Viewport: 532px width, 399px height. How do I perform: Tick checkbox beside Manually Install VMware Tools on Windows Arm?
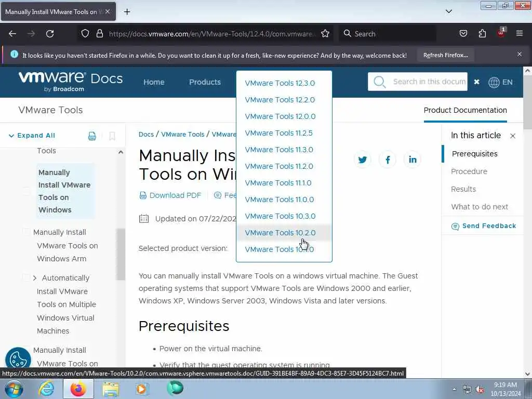click(x=26, y=232)
